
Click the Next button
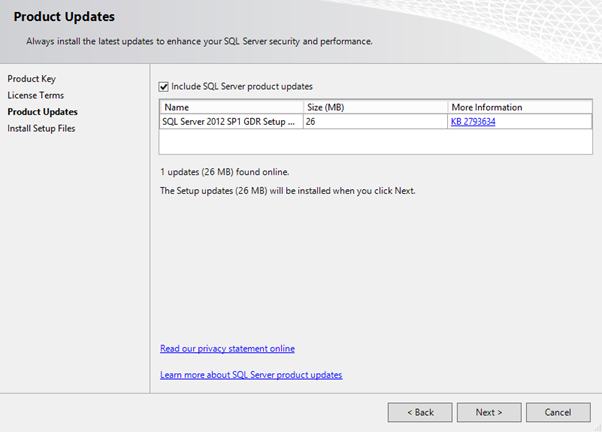click(488, 411)
